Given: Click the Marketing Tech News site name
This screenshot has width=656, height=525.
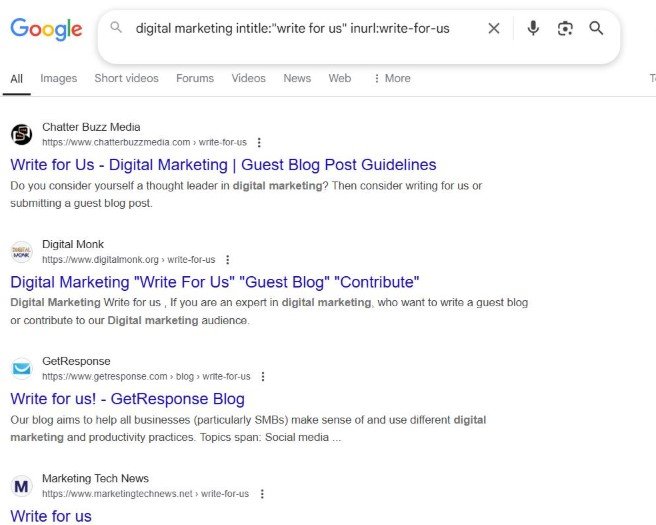Looking at the screenshot, I should pos(95,478).
